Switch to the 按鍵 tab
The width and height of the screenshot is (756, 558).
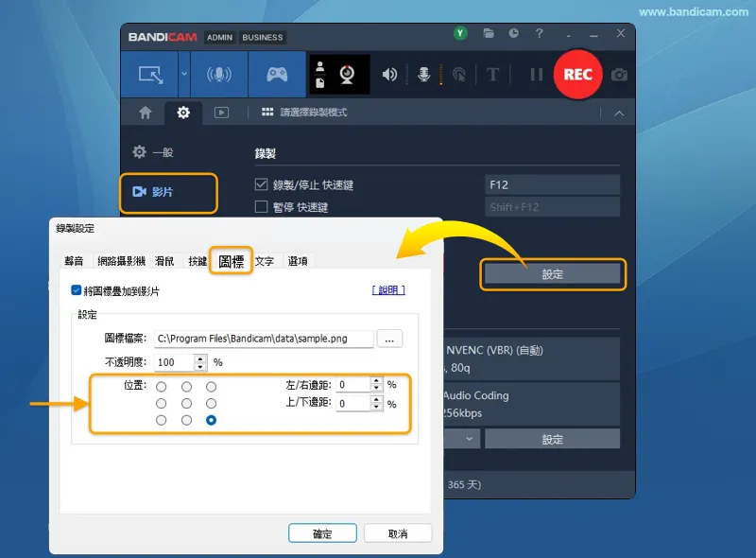(198, 261)
